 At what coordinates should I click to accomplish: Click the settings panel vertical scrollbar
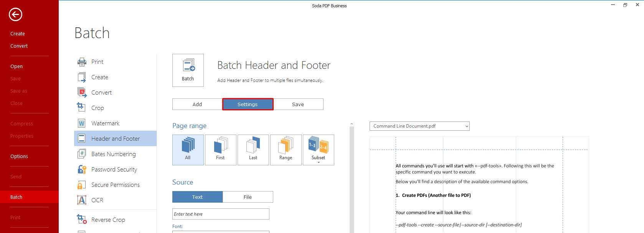coord(352,179)
